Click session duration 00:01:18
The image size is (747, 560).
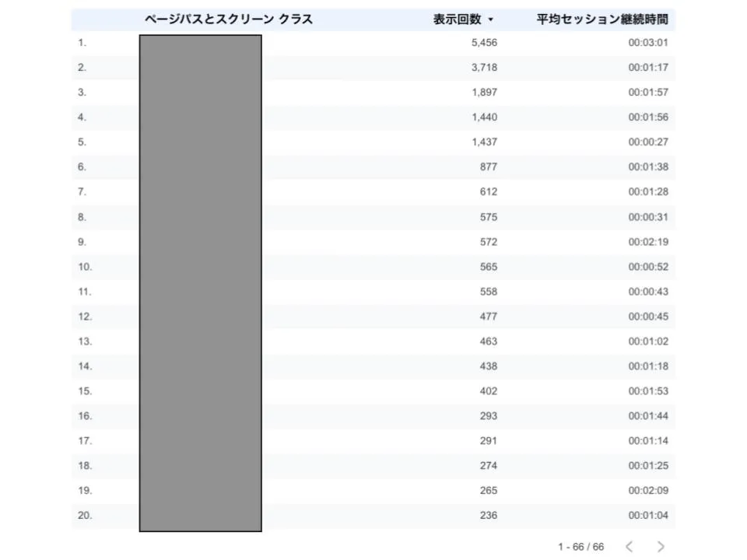648,366
